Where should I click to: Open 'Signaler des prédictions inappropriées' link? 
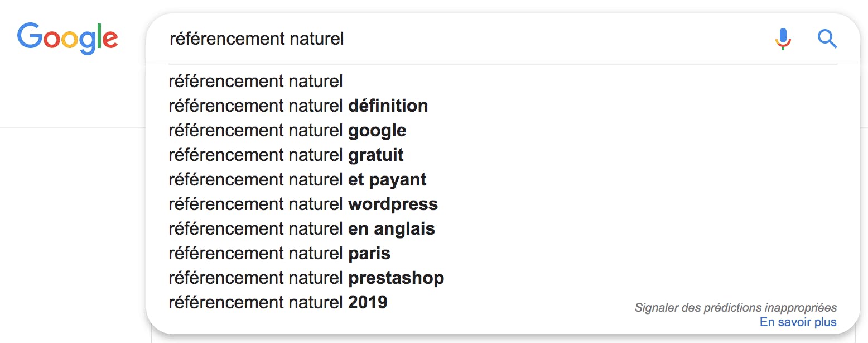click(x=736, y=308)
